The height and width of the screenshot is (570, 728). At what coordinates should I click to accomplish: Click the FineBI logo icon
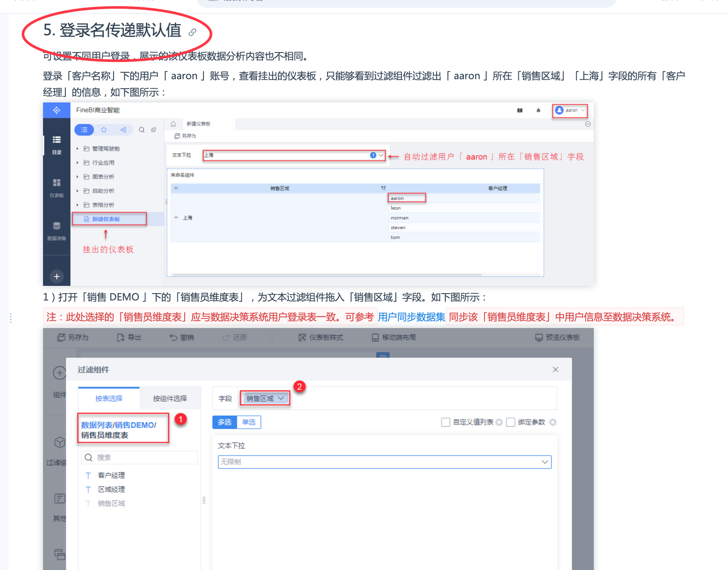tap(57, 110)
